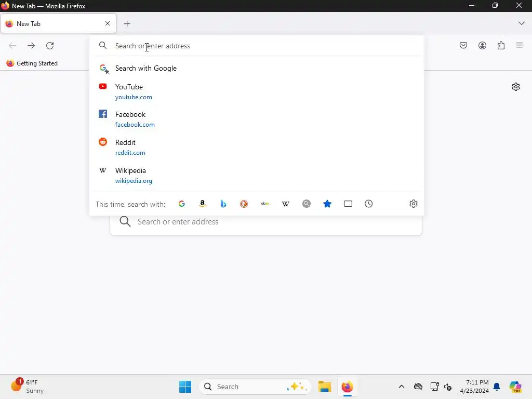Click the reddit.com URL text
This screenshot has width=532, height=399.
130,153
